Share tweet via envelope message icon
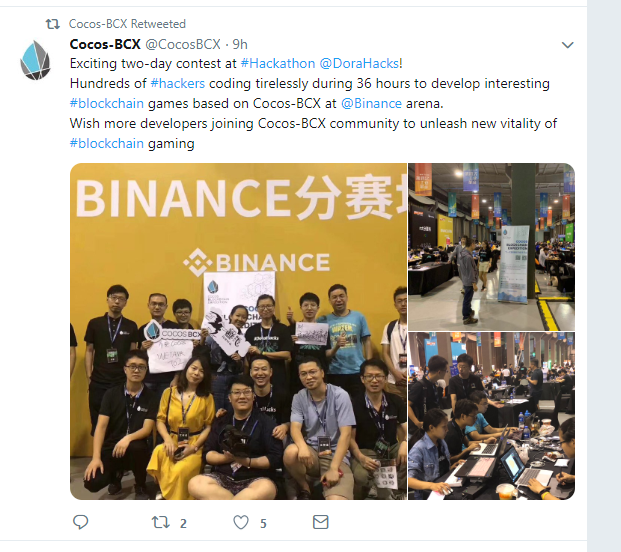This screenshot has height=552, width=621. tap(320, 522)
